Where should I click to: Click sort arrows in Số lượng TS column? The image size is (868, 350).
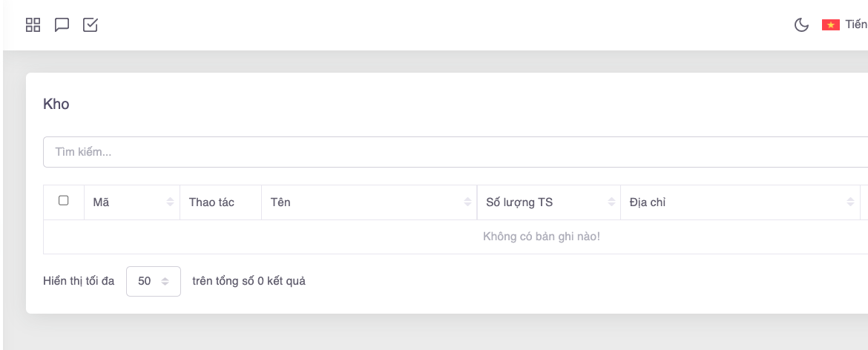[x=611, y=202]
